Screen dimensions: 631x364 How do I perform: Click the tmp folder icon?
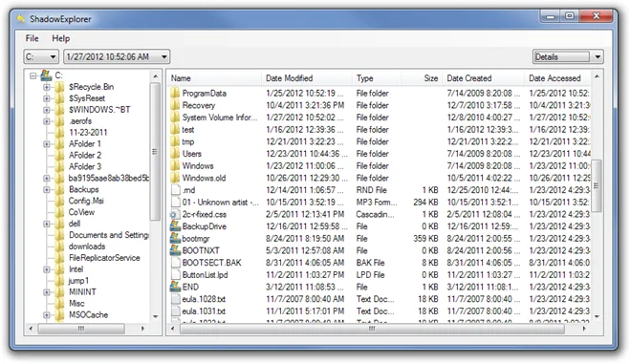pos(175,141)
